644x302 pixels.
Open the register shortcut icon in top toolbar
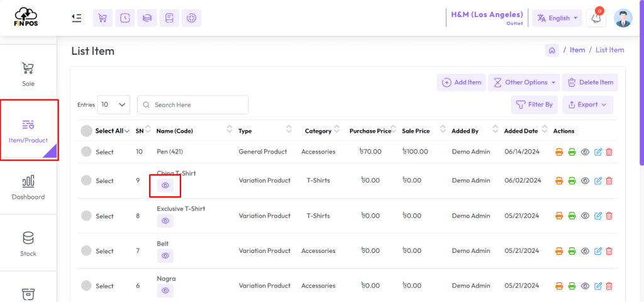pyautogui.click(x=169, y=18)
